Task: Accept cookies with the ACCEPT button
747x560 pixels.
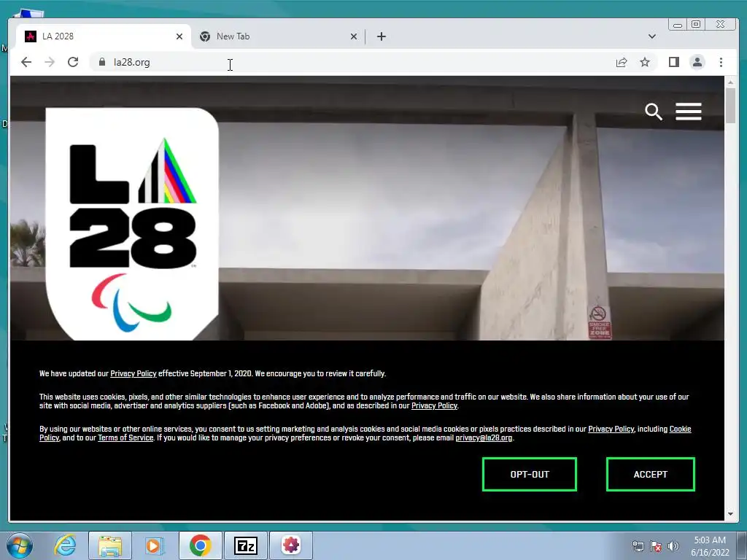Action: click(x=650, y=474)
